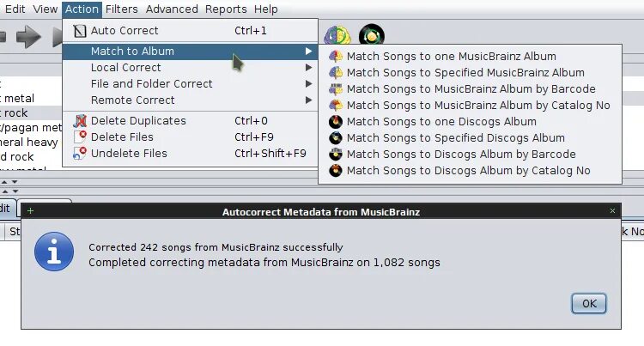Expand the Remote Correct submenu

click(132, 100)
